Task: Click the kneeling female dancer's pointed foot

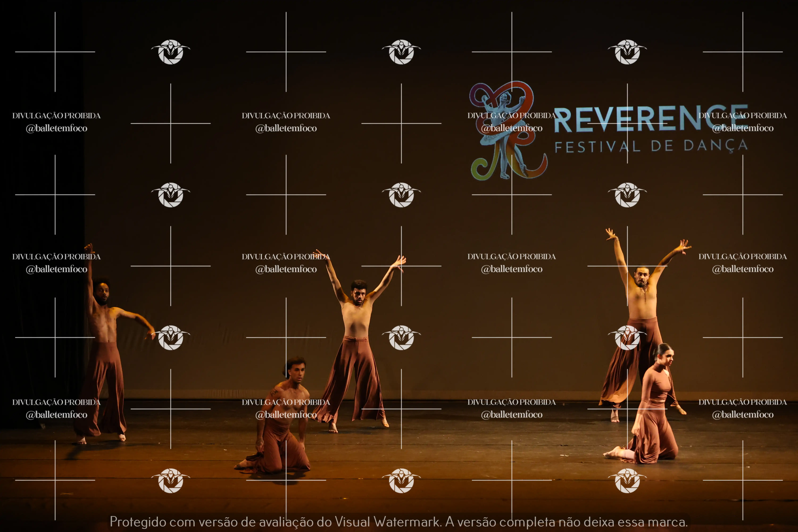Action: 613,453
